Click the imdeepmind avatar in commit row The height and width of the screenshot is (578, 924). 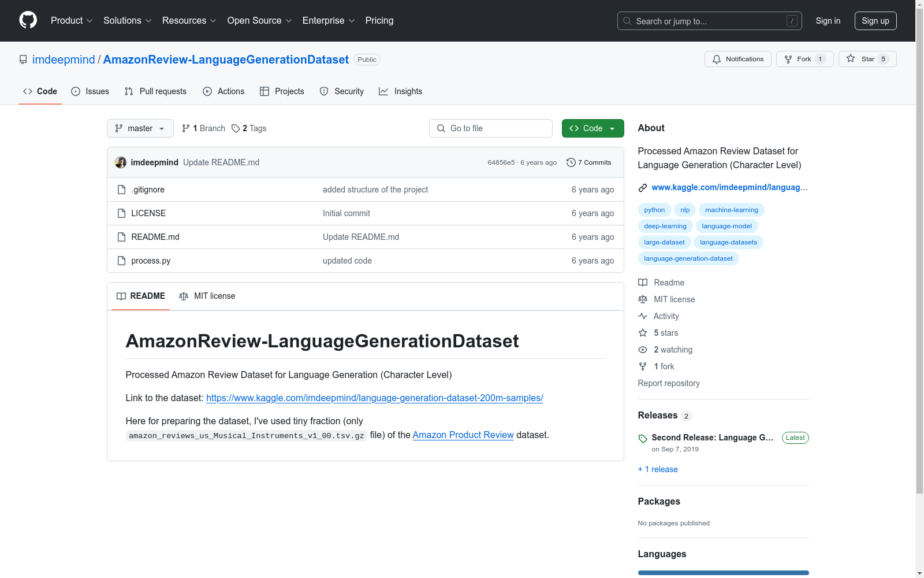121,162
